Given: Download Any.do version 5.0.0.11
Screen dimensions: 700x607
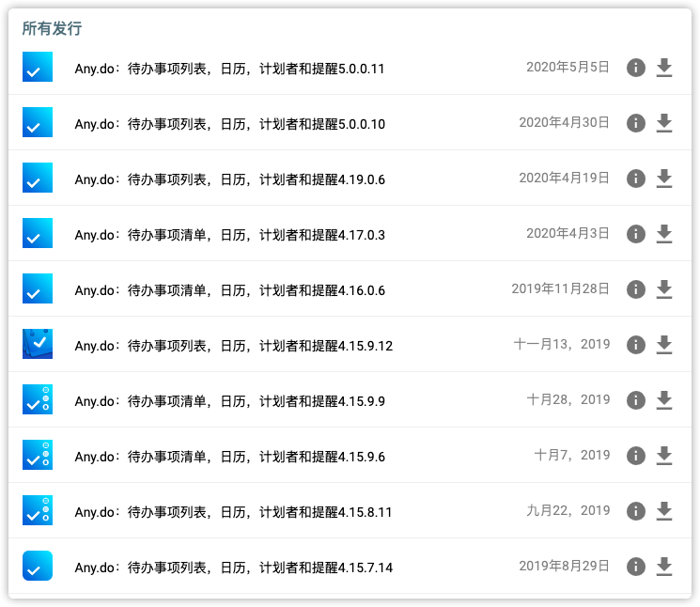Looking at the screenshot, I should point(664,68).
